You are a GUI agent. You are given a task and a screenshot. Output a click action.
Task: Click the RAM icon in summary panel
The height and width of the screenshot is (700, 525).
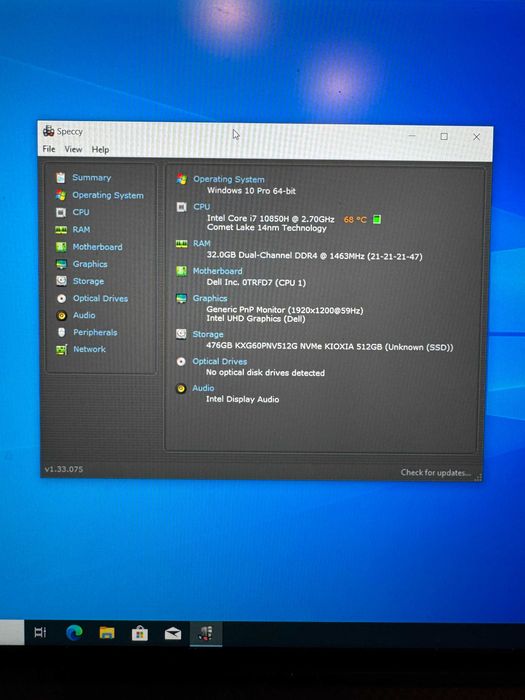pyautogui.click(x=181, y=243)
